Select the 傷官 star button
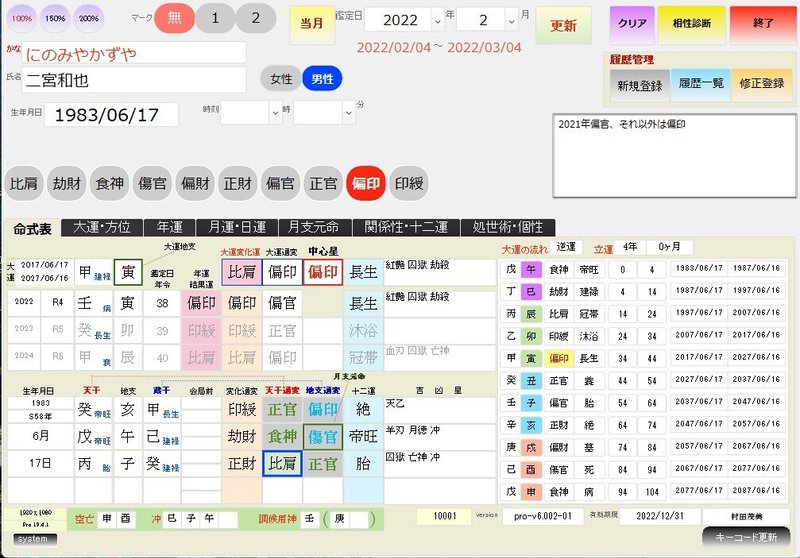This screenshot has width=800, height=558. pos(152,183)
